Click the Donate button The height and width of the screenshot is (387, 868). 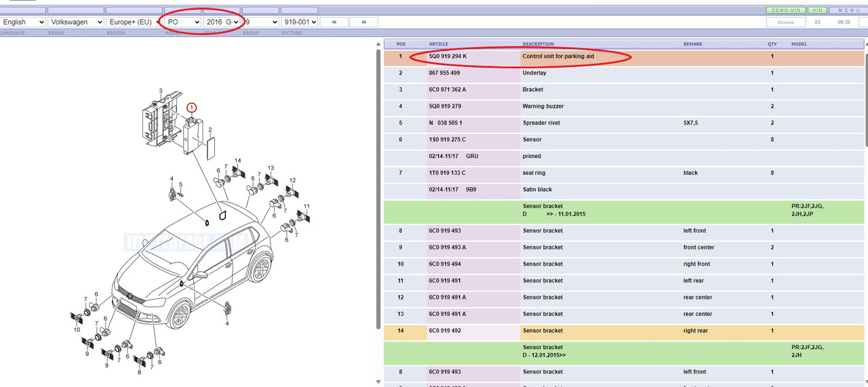point(785,22)
